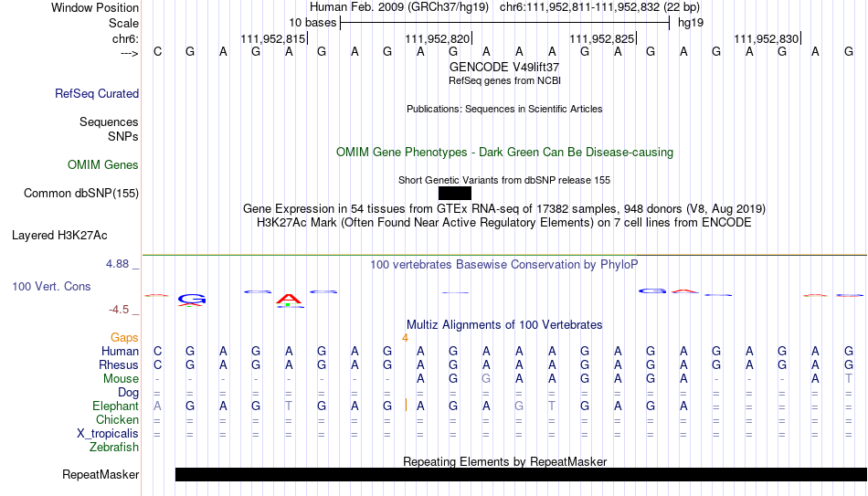Click the Chicken alignment row label
Screen dimensions: 868x496
117,420
